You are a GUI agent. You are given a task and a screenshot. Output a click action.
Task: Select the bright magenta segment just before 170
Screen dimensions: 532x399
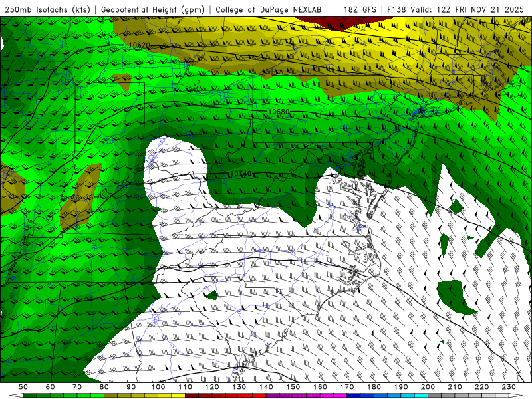(340, 396)
